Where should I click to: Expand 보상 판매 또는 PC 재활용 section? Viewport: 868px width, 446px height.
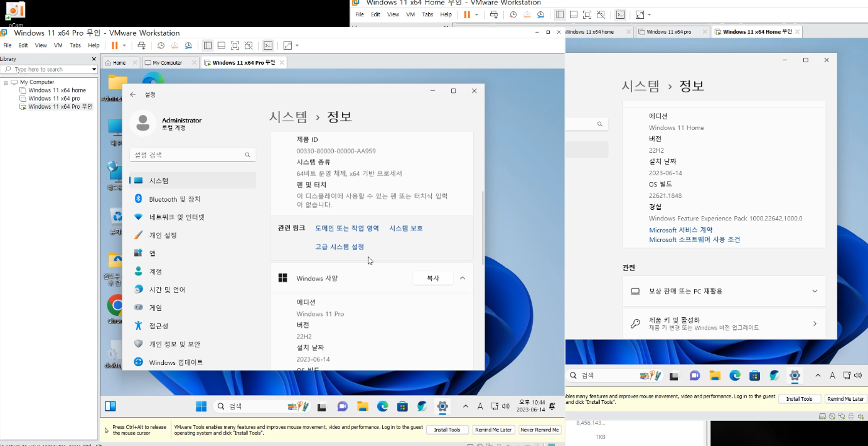[724, 291]
